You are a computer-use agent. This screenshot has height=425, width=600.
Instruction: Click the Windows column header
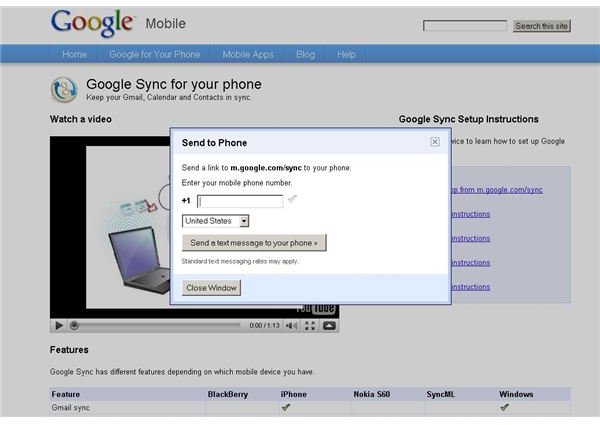point(516,394)
